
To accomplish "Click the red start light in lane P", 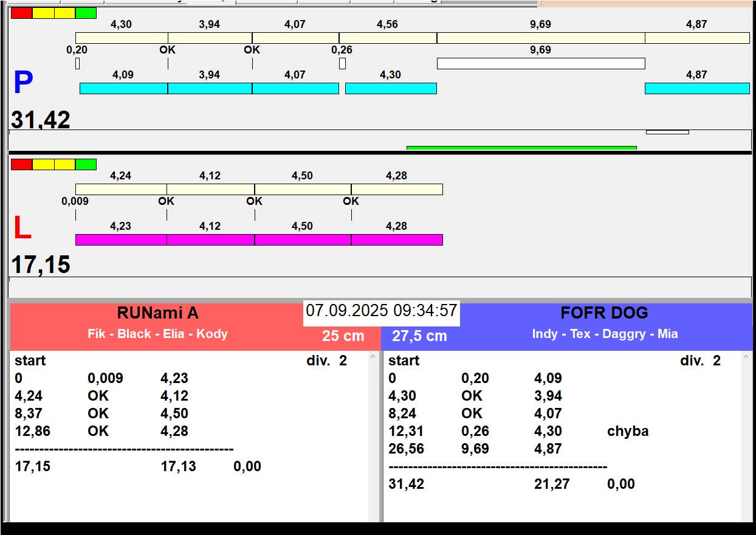I will click(x=21, y=13).
